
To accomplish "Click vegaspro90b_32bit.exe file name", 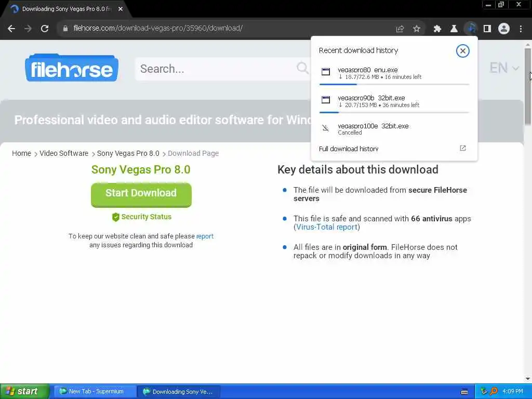I will pyautogui.click(x=371, y=98).
